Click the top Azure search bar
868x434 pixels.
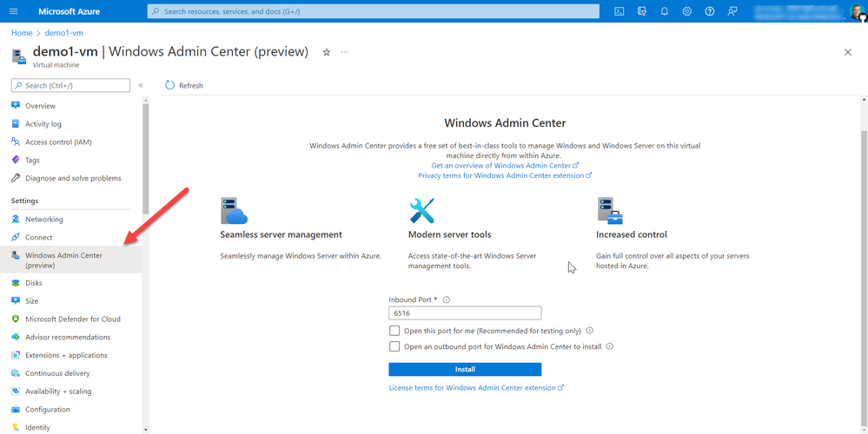point(373,11)
